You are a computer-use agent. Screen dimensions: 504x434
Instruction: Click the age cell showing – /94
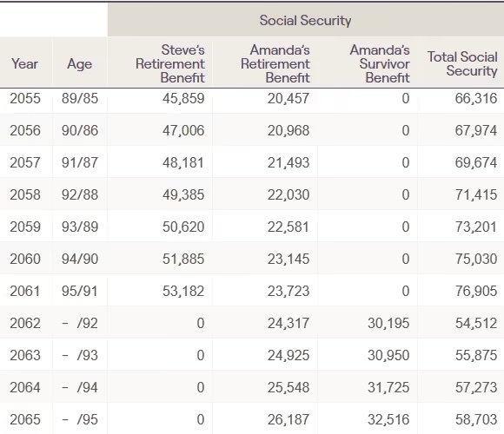click(80, 387)
